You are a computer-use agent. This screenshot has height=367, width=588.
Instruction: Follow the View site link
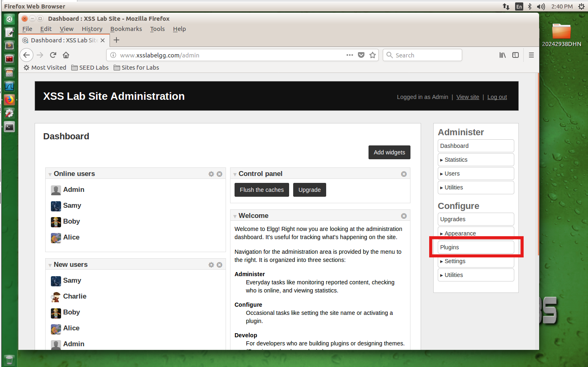468,97
